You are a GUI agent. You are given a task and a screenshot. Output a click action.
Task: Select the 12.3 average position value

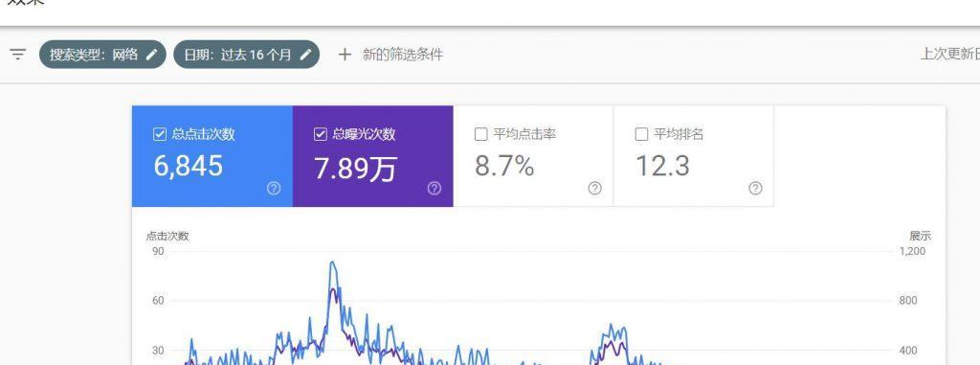click(662, 167)
